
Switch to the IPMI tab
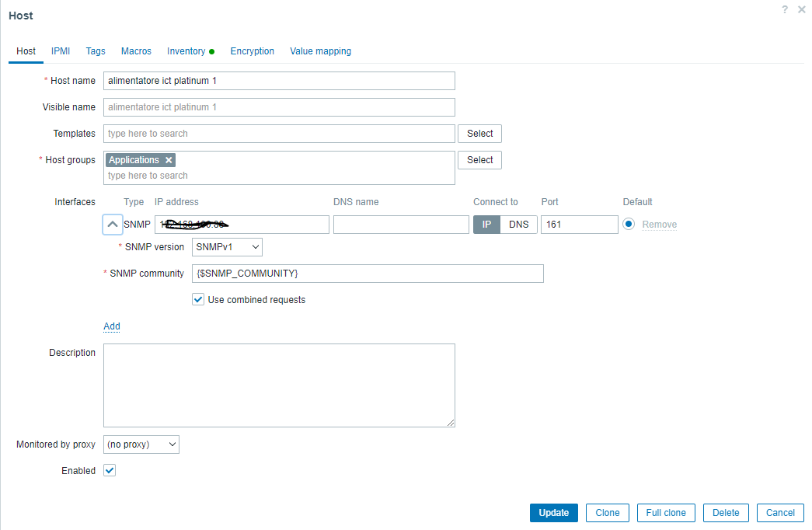[61, 51]
